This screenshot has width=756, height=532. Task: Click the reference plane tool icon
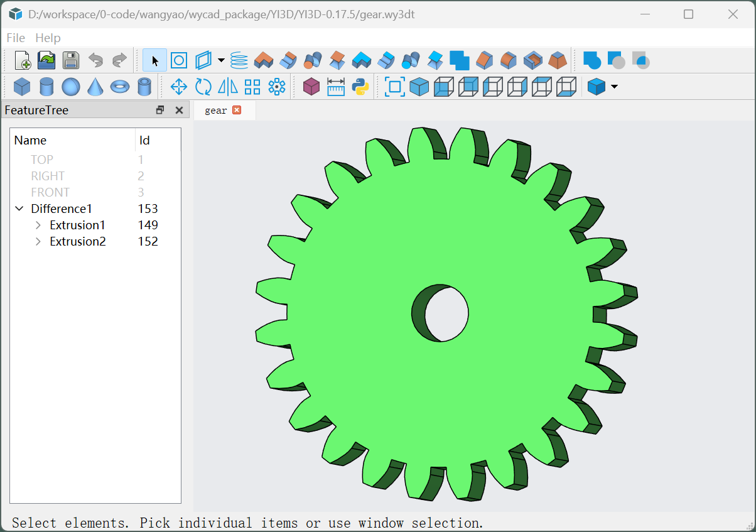pos(203,60)
